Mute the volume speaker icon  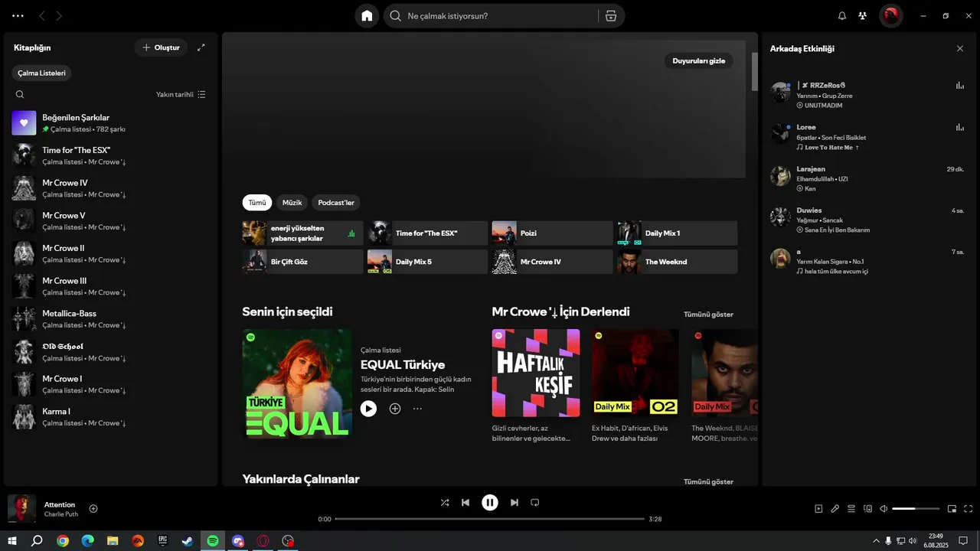pos(884,509)
